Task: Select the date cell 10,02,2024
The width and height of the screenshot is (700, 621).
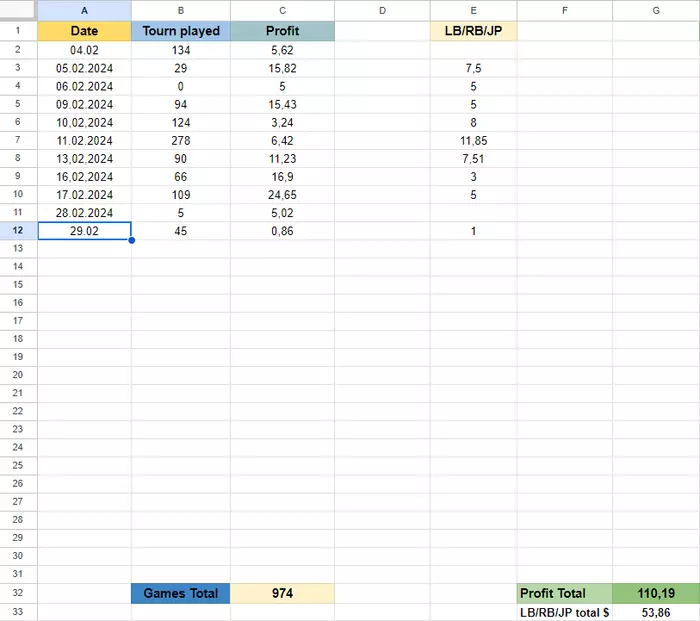Action: (x=84, y=122)
